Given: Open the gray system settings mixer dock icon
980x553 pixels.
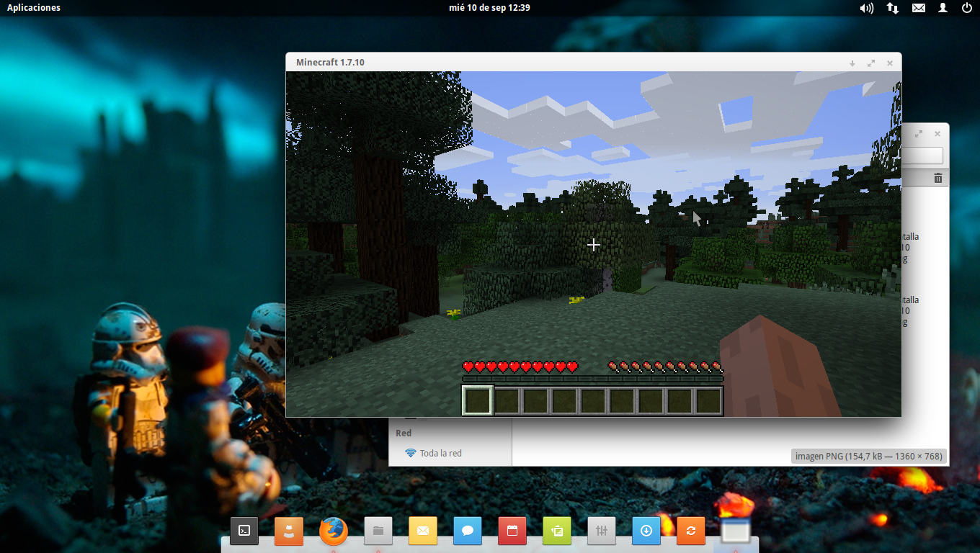Looking at the screenshot, I should coord(602,531).
